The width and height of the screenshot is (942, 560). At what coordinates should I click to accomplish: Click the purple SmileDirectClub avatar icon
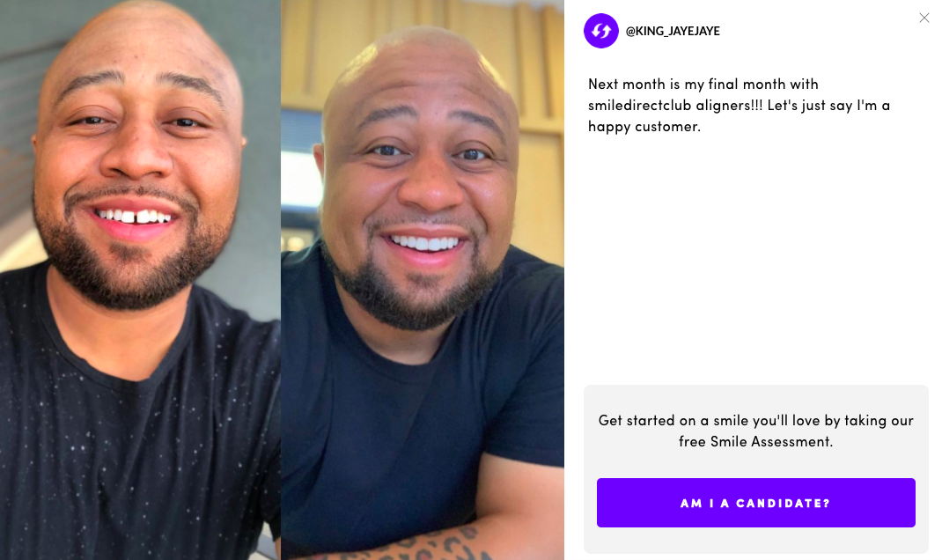pyautogui.click(x=600, y=31)
